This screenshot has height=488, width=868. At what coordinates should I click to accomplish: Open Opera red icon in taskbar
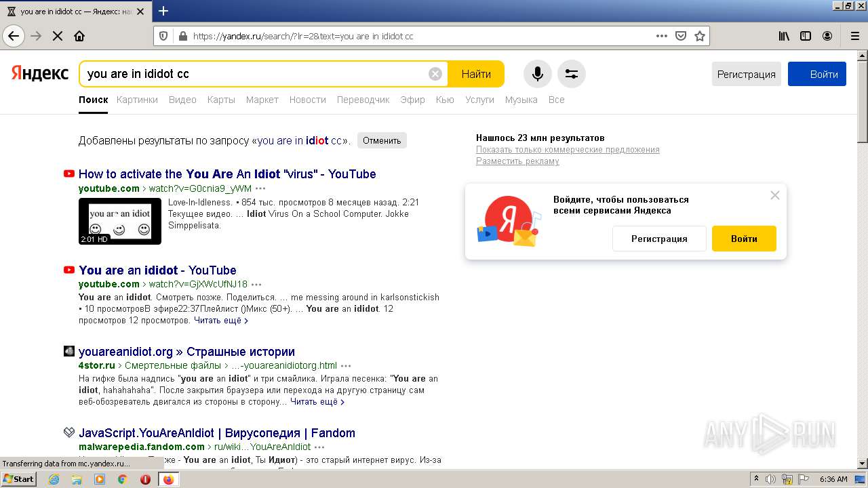pos(145,479)
